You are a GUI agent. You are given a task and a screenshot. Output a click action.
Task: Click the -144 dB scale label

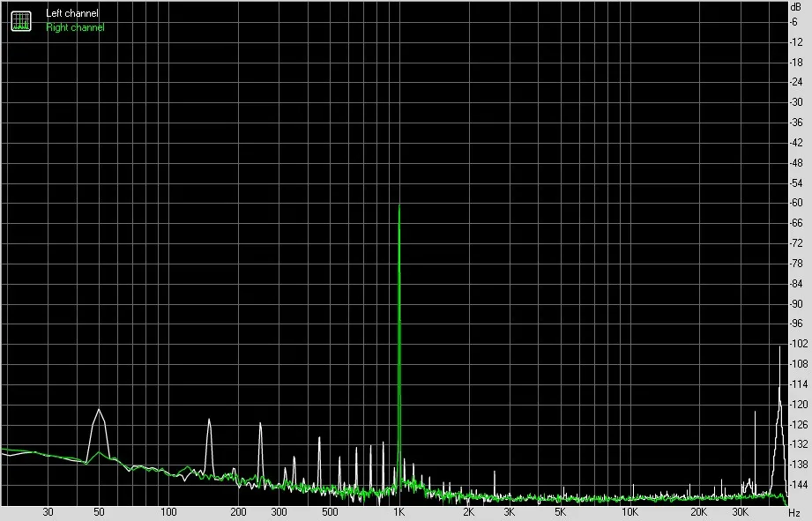click(x=798, y=485)
